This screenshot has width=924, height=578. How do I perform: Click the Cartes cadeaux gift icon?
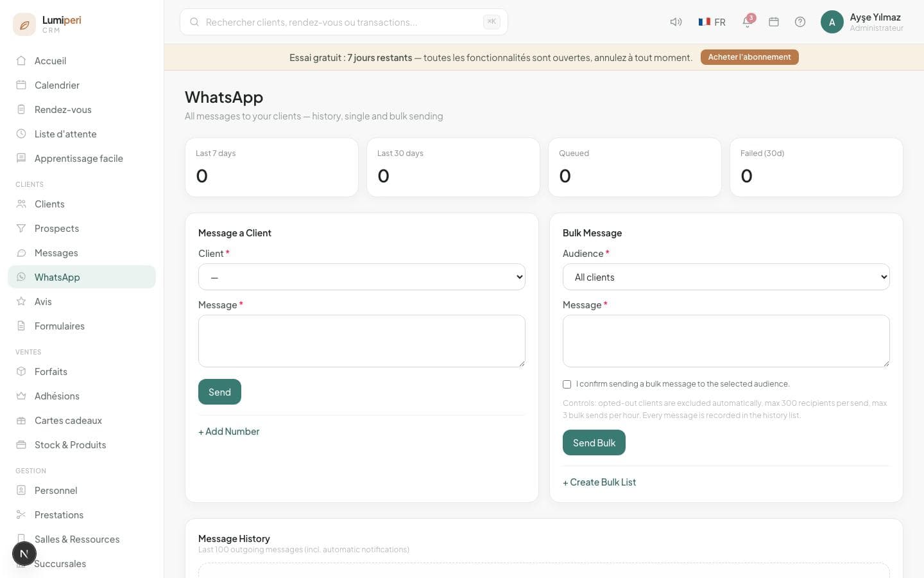21,420
